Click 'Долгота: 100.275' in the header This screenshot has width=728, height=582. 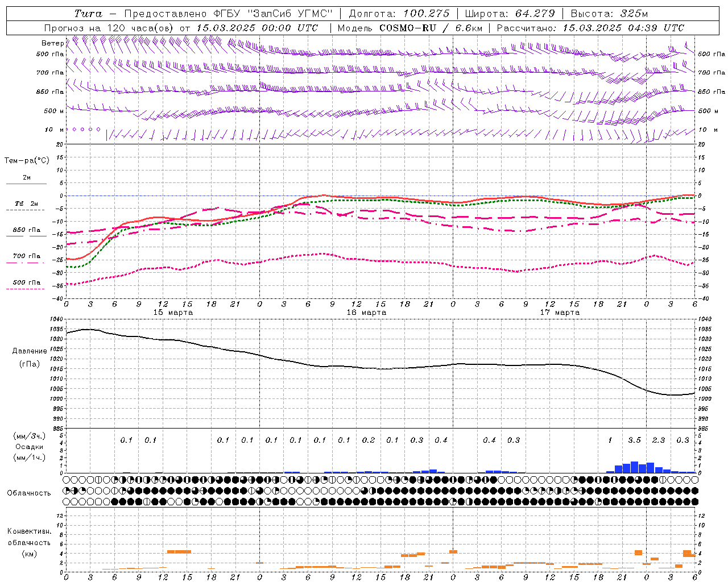(399, 14)
